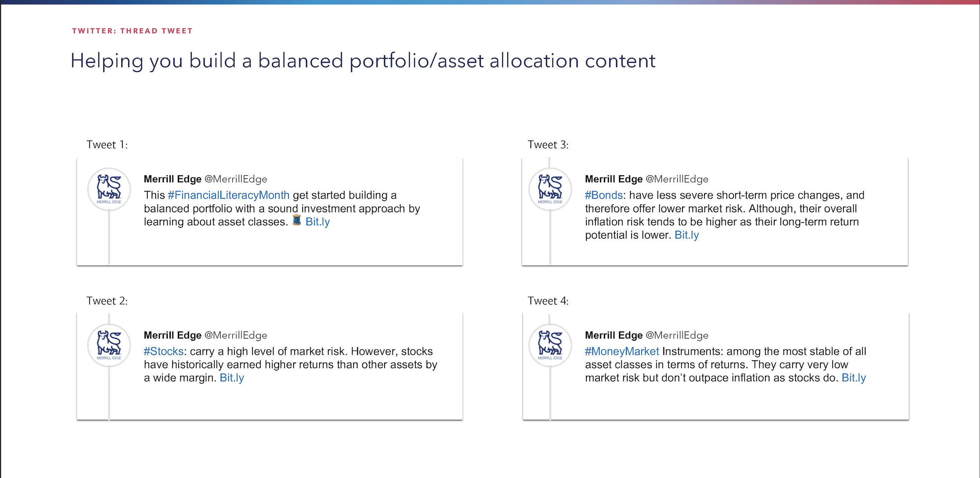Open the #FinancialLiteracyMonth hashtag
Image resolution: width=980 pixels, height=478 pixels.
click(229, 195)
